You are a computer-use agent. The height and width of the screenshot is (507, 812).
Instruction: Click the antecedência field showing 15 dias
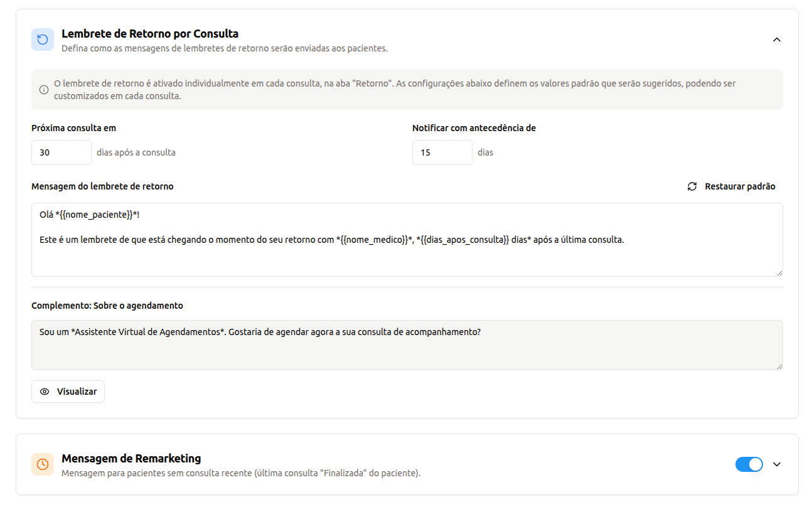[x=442, y=152]
